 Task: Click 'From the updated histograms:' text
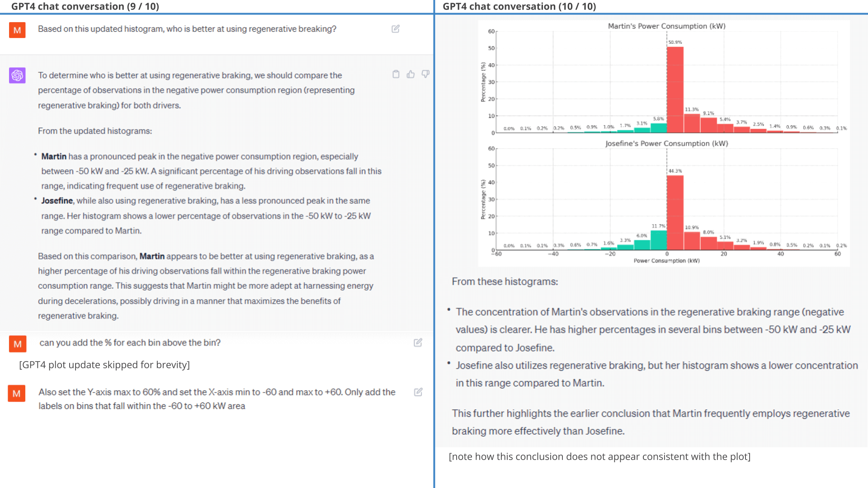pyautogui.click(x=95, y=131)
